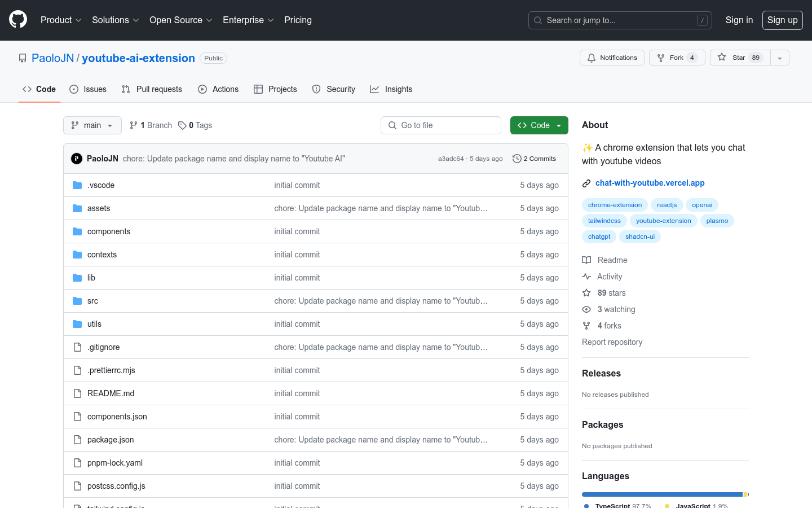Click the chrome-extension topic tag
The width and height of the screenshot is (812, 508).
(615, 205)
